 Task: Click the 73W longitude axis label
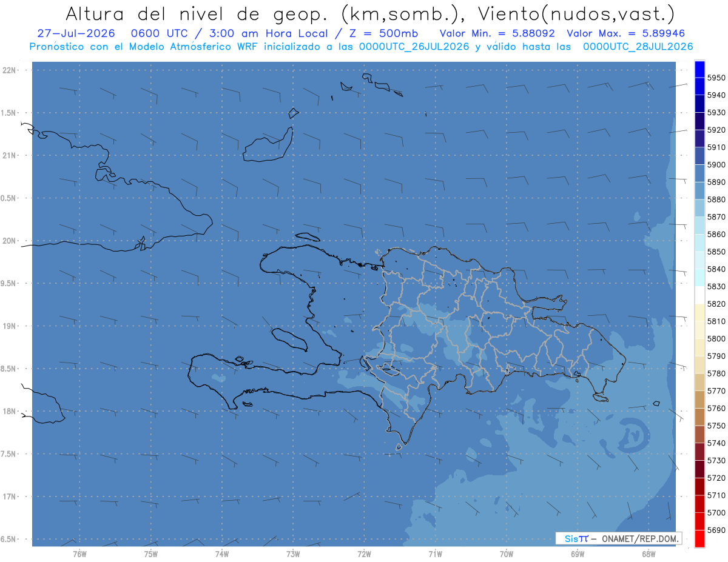(293, 554)
